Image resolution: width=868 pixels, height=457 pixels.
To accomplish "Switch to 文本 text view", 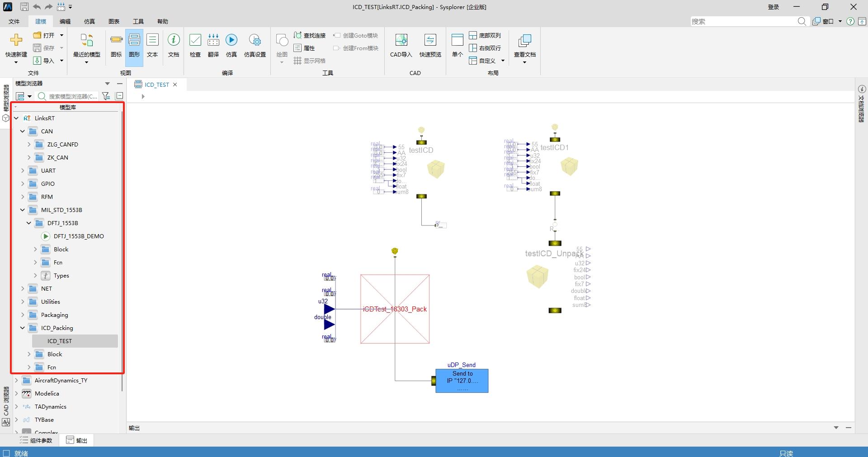I will tap(152, 45).
